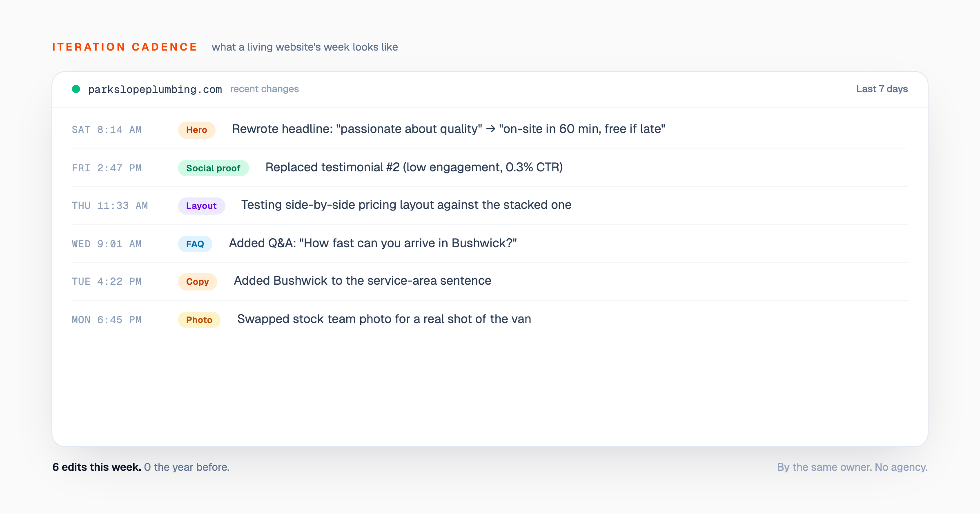This screenshot has height=514, width=980.
Task: Click the recent changes label
Action: (x=264, y=89)
